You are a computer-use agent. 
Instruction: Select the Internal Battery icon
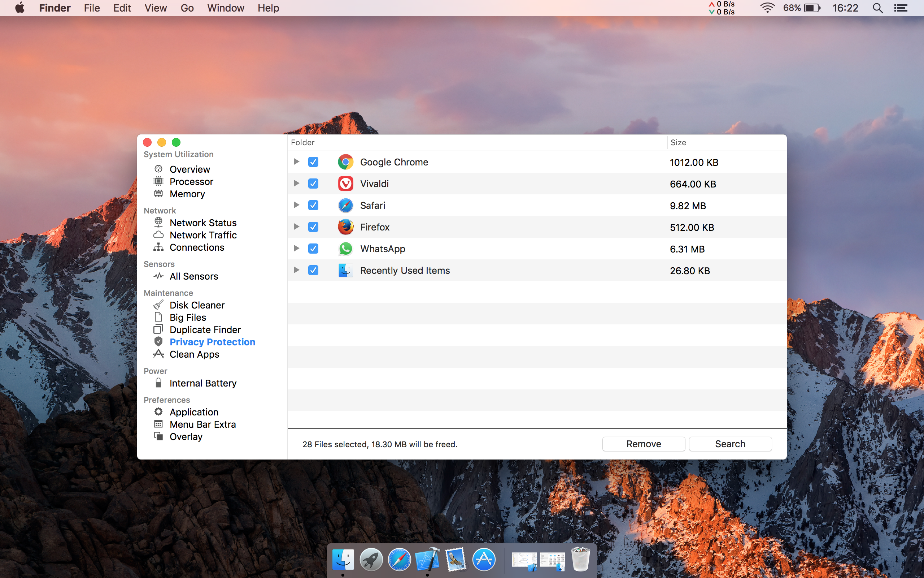pyautogui.click(x=158, y=383)
